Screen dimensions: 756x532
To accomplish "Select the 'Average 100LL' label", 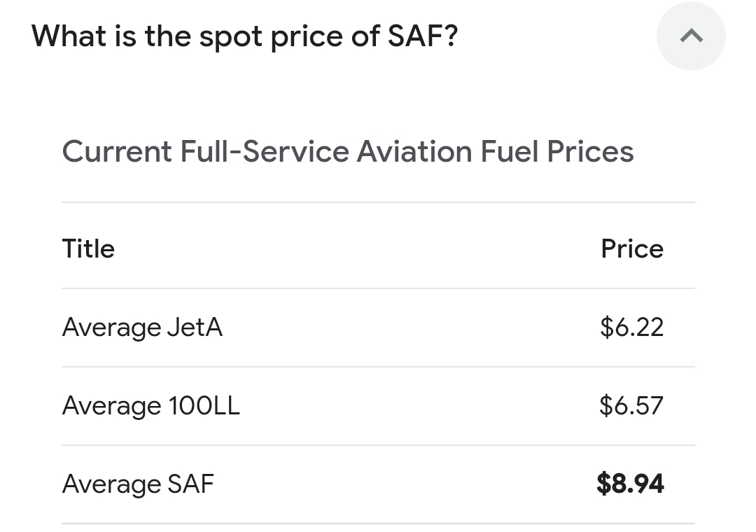I will pyautogui.click(x=150, y=405).
